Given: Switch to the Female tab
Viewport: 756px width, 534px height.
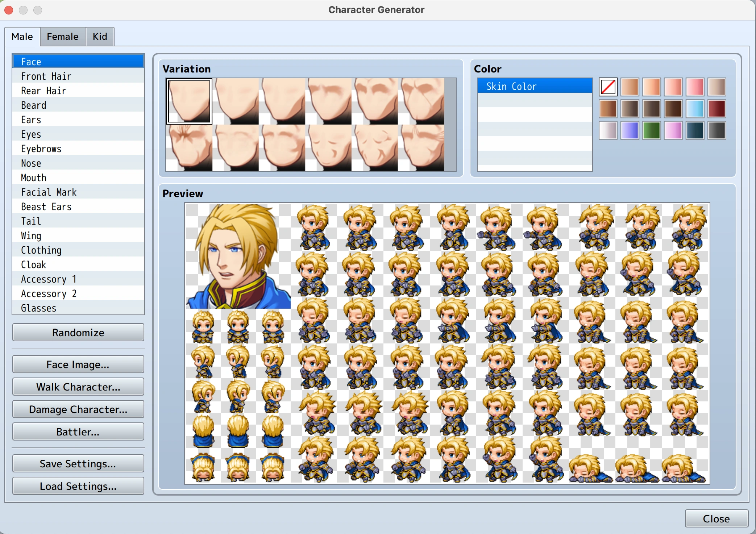Looking at the screenshot, I should tap(62, 37).
